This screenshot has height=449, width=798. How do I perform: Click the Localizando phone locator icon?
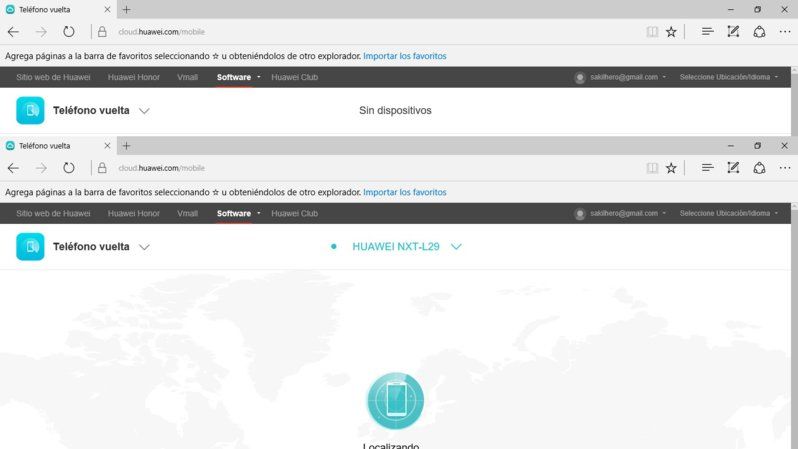tap(395, 401)
